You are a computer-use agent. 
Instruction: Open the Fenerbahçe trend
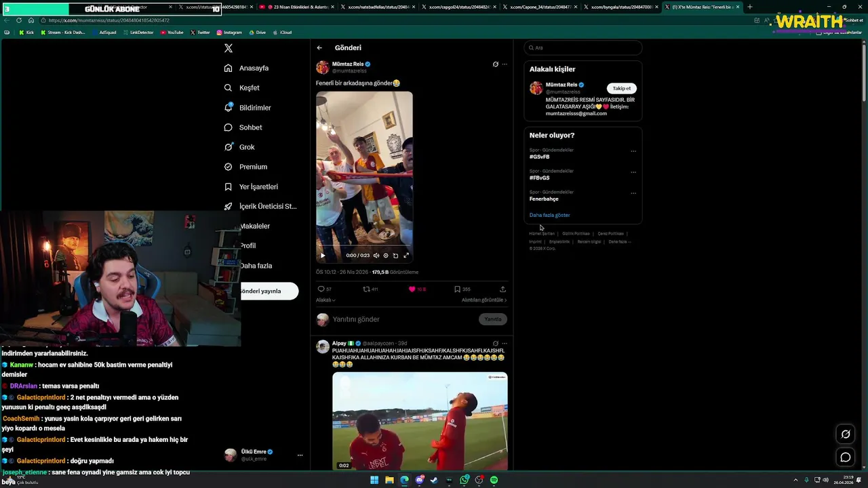(544, 199)
